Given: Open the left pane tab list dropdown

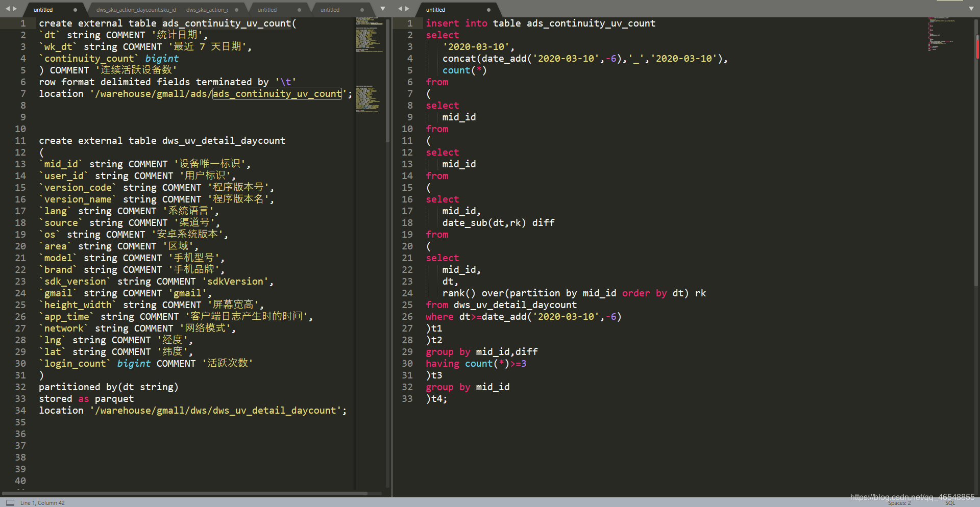Looking at the screenshot, I should (383, 9).
